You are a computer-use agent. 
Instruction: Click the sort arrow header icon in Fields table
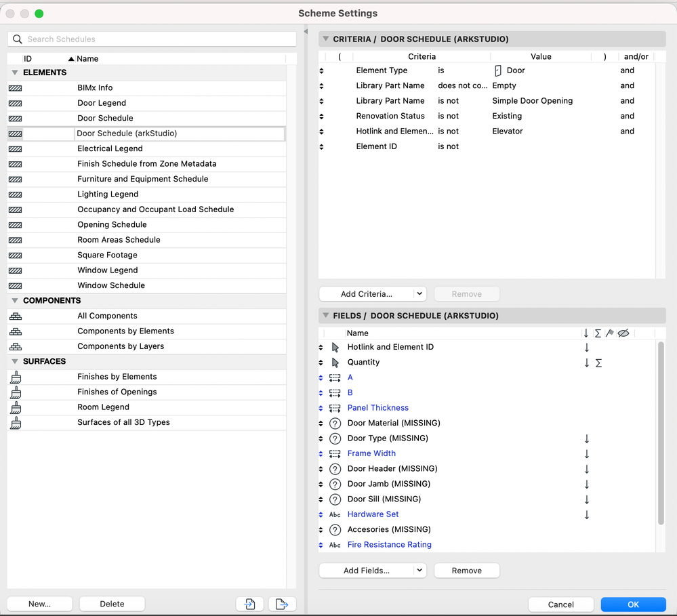pyautogui.click(x=586, y=333)
